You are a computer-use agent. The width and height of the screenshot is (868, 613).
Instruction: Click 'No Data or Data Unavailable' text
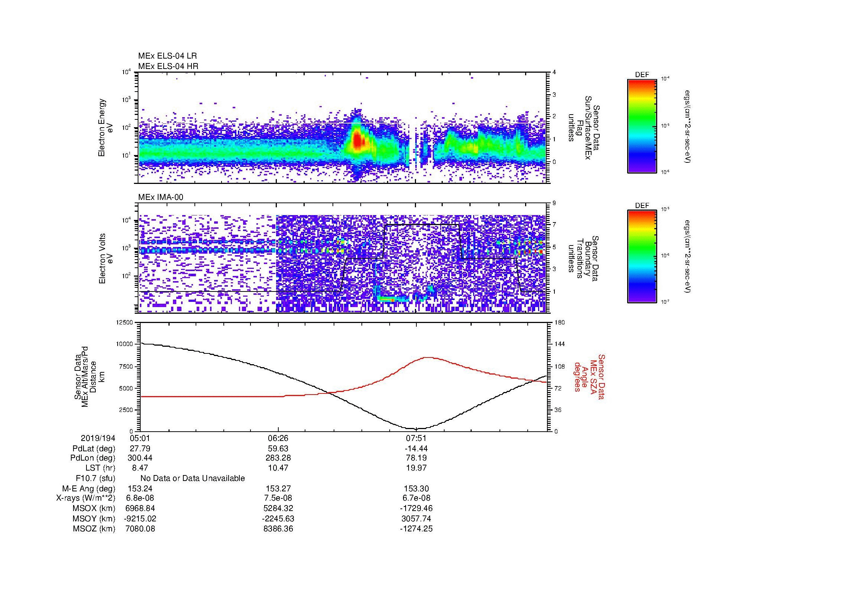(193, 478)
